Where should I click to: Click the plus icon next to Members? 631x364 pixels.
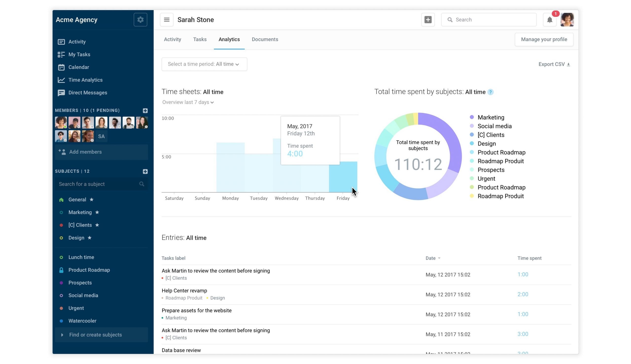click(x=145, y=110)
